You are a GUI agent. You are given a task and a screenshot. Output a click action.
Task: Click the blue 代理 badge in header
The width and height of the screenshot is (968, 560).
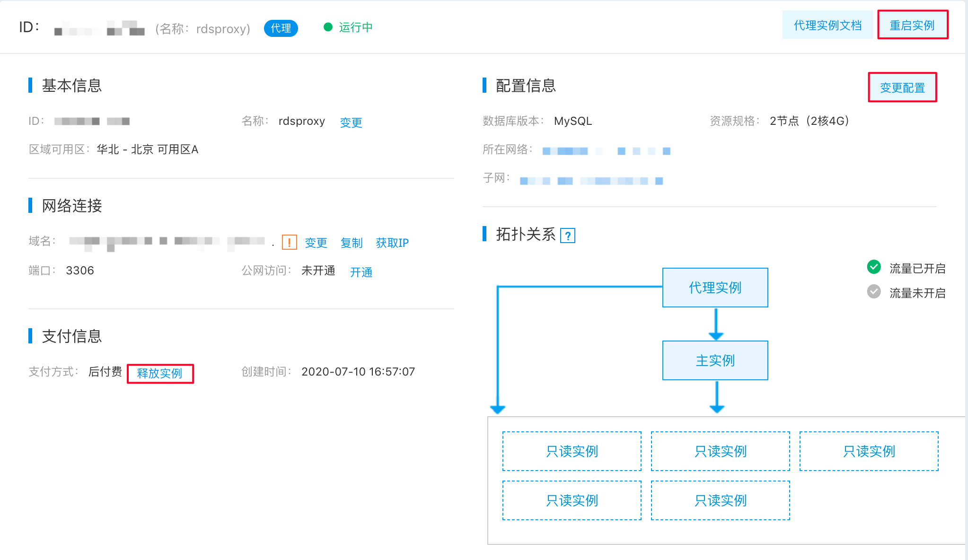click(281, 28)
